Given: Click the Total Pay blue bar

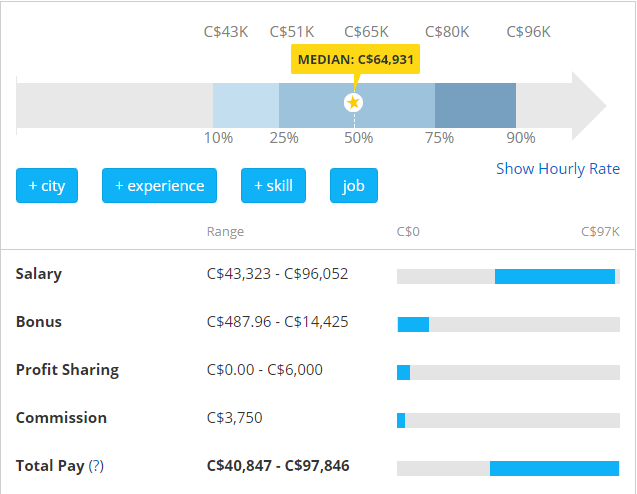Looking at the screenshot, I should pyautogui.click(x=554, y=468).
